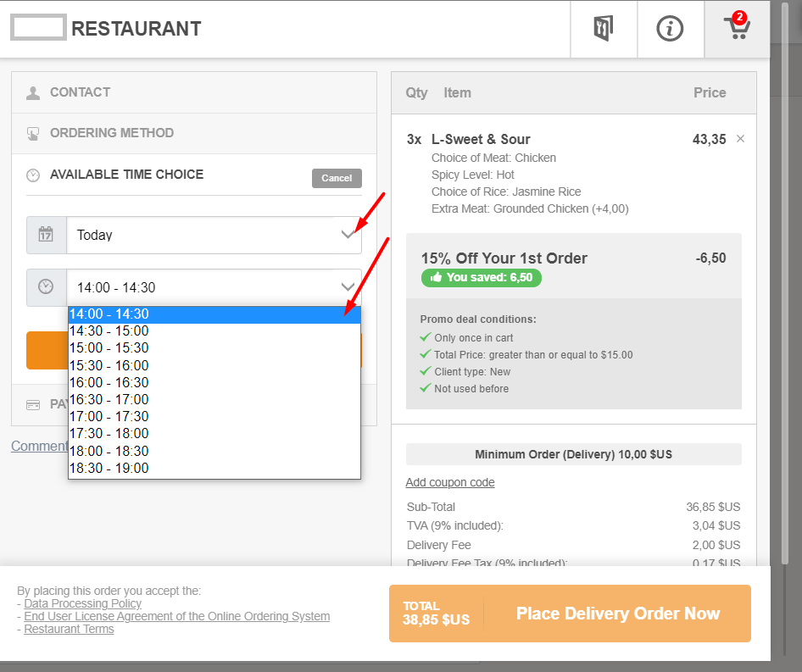Open the restaurant info icon
This screenshot has height=672, width=802.
670,29
